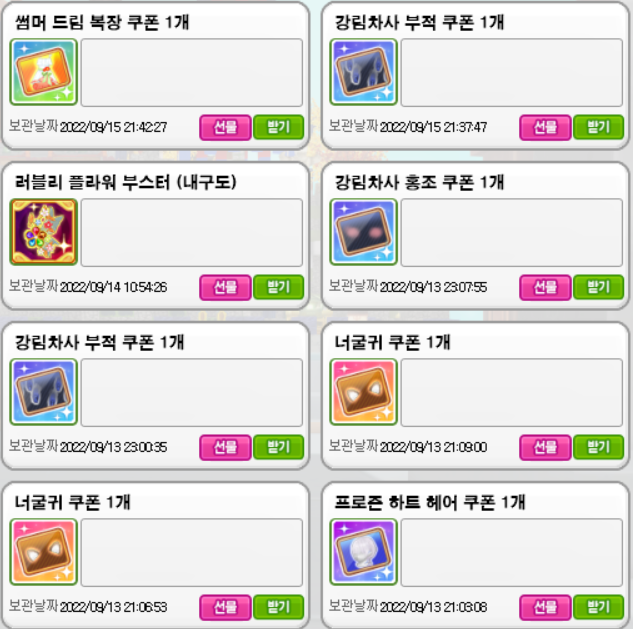
Task: Click the 썸머 드림 복장 쿠폰 icon
Action: [44, 72]
